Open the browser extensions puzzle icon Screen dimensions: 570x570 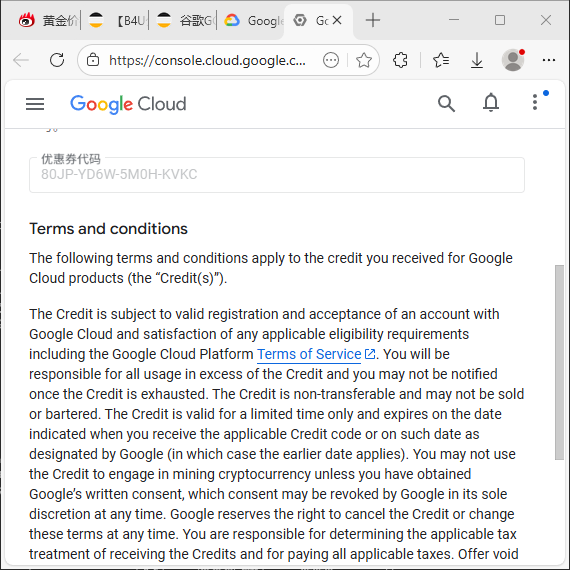400,60
